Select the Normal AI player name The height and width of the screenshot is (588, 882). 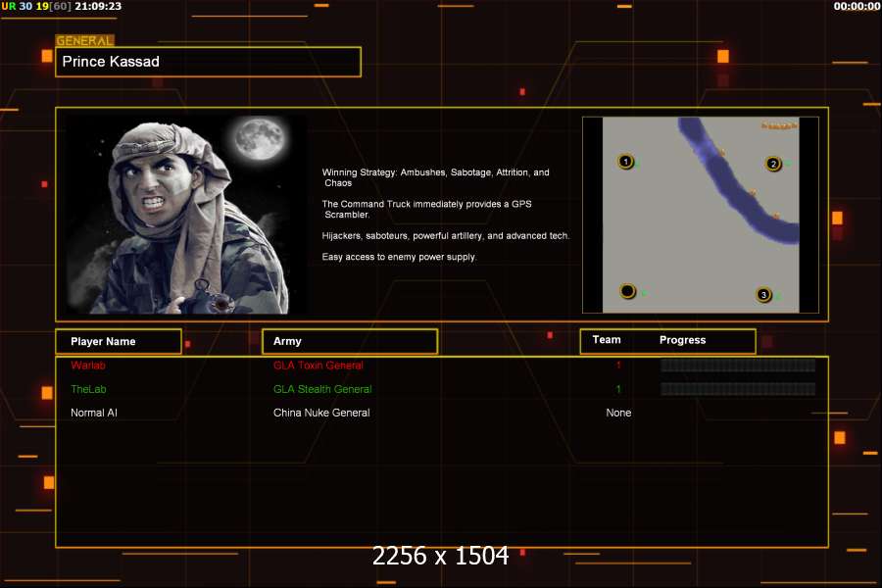[94, 413]
